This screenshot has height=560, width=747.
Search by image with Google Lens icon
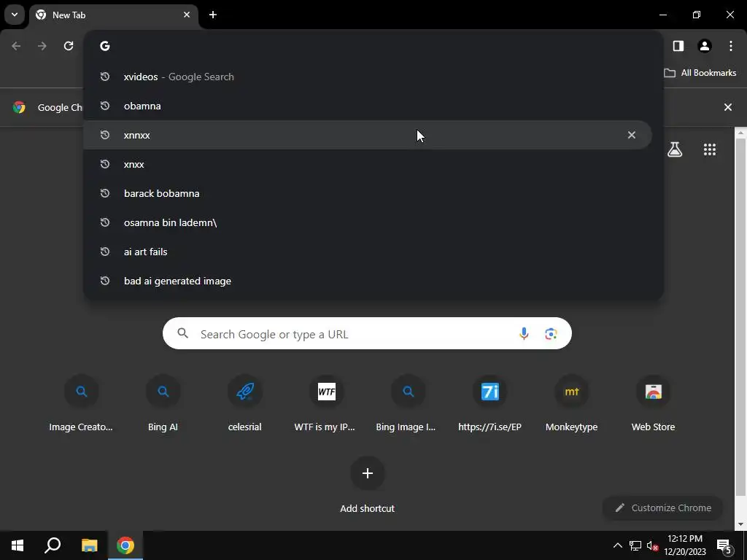551,334
